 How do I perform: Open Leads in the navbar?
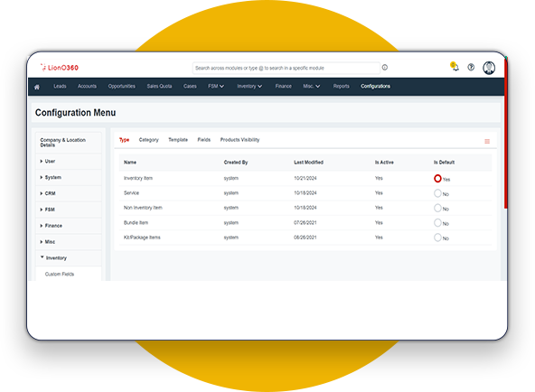pos(60,86)
